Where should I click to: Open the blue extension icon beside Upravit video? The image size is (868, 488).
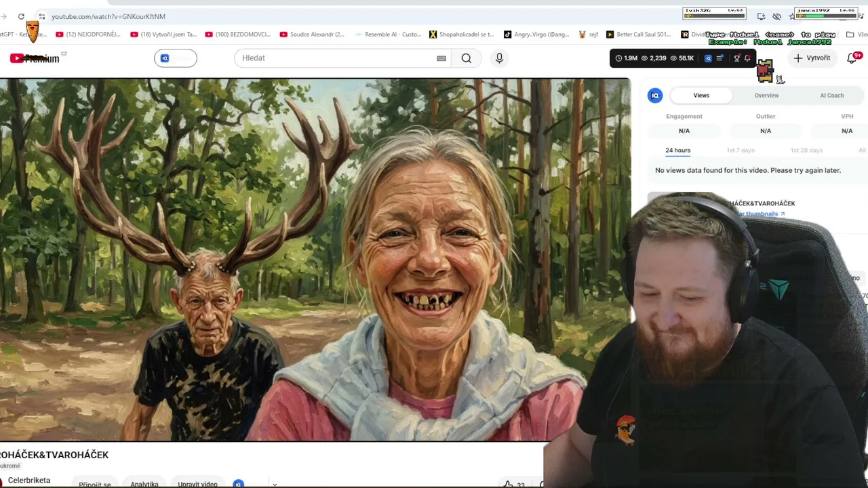click(238, 484)
